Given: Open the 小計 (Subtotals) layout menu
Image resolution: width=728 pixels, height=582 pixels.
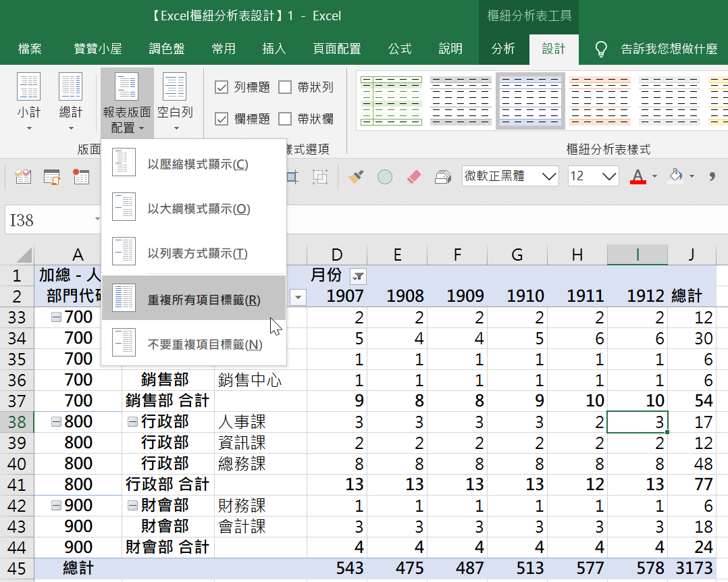Looking at the screenshot, I should pyautogui.click(x=29, y=101).
